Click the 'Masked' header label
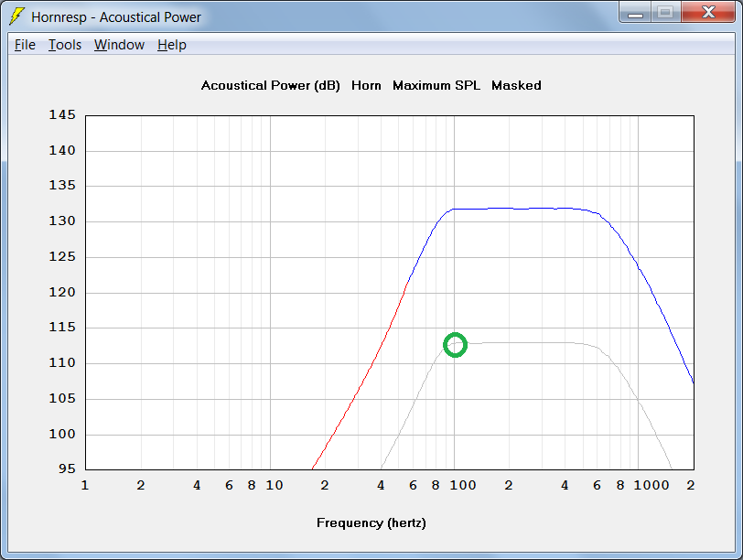Screen dimensions: 743x560 pyautogui.click(x=516, y=86)
